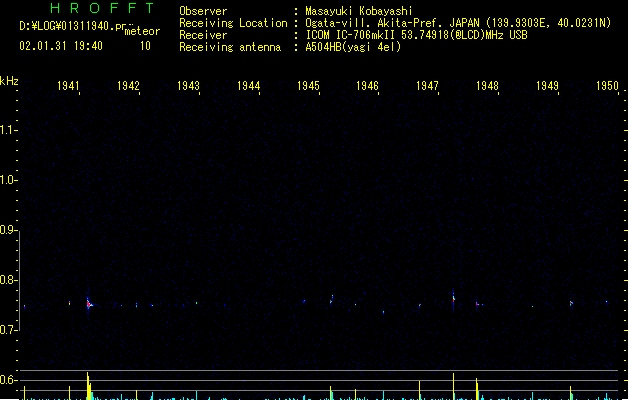This screenshot has height=400, width=629.
Task: Click the 0.6 kHz frequency tick label
Action: 8,380
